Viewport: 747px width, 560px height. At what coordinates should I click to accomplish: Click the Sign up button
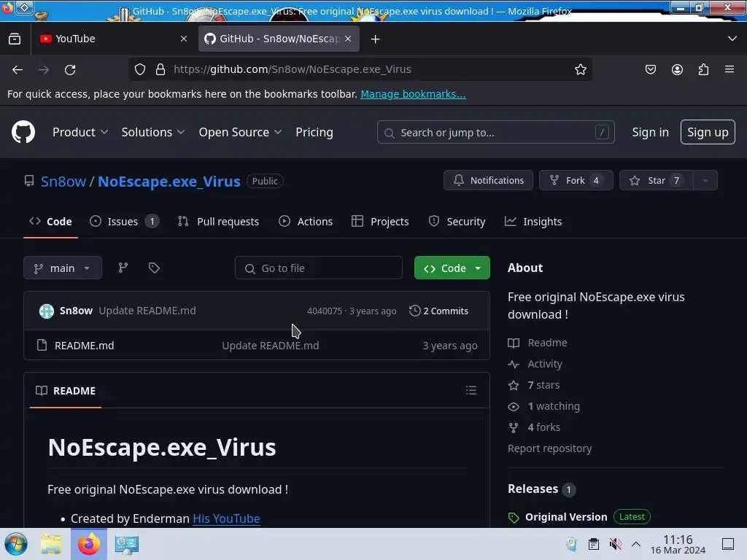(708, 132)
